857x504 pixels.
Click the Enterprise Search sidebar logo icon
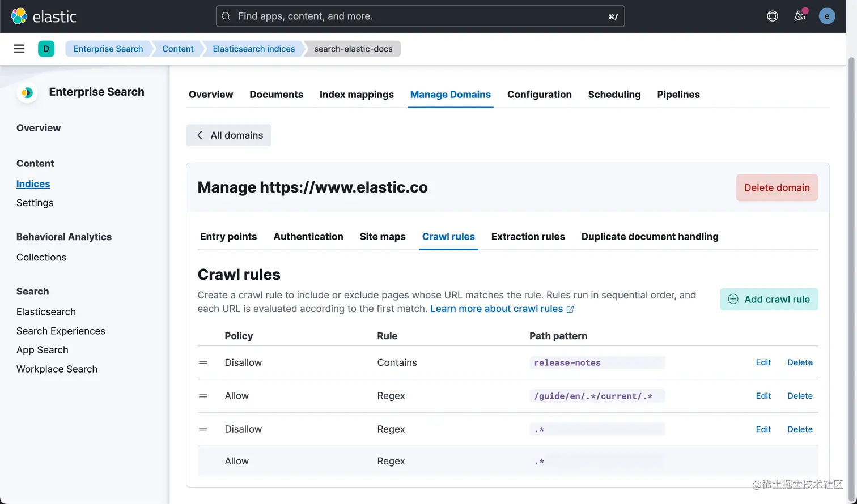(x=27, y=92)
